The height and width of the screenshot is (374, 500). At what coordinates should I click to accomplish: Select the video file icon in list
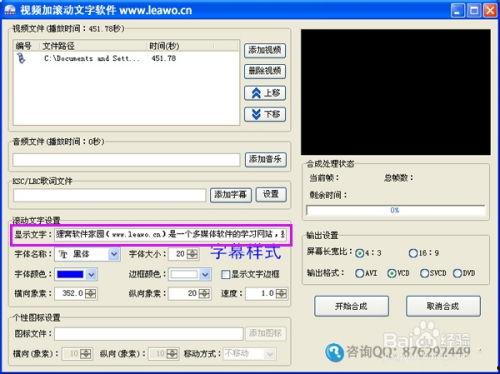22,58
